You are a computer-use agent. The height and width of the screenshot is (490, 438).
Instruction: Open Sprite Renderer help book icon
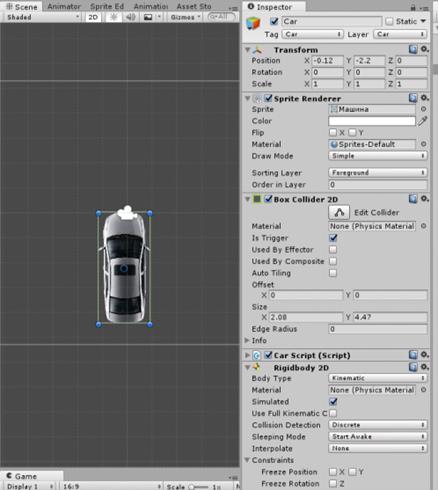point(413,98)
